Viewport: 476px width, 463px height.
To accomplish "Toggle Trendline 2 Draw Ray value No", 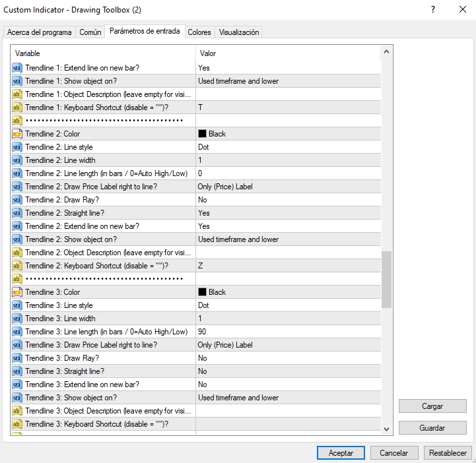I will pos(288,200).
